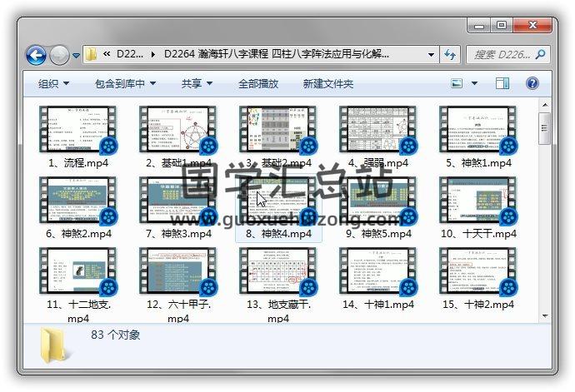Click the 新建文件夹 button
This screenshot has width=575, height=392.
327,83
